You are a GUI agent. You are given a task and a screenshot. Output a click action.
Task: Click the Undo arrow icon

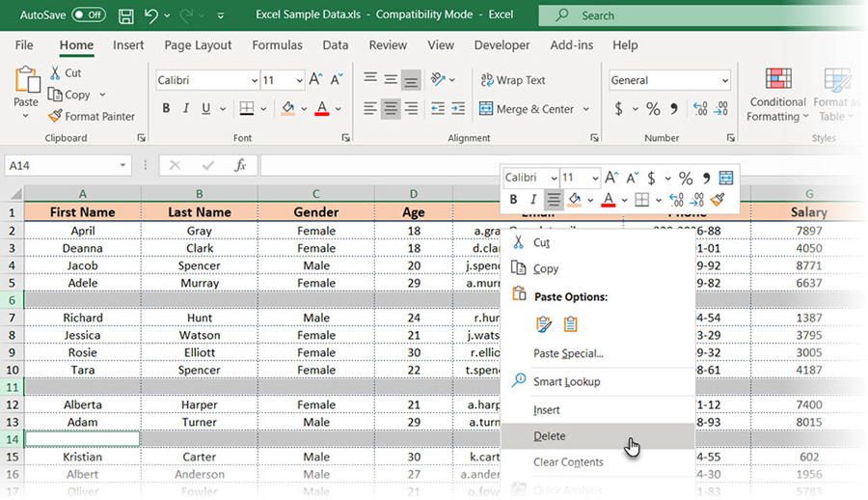tap(151, 15)
